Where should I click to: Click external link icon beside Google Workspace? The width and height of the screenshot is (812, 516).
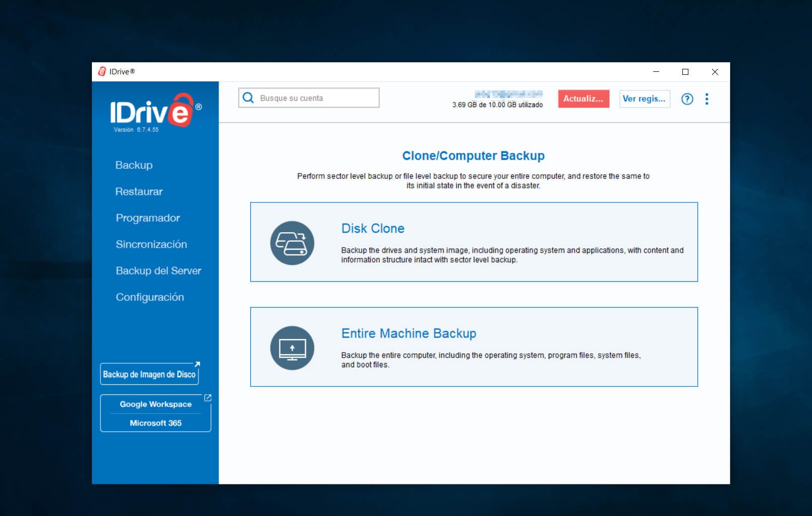point(208,398)
